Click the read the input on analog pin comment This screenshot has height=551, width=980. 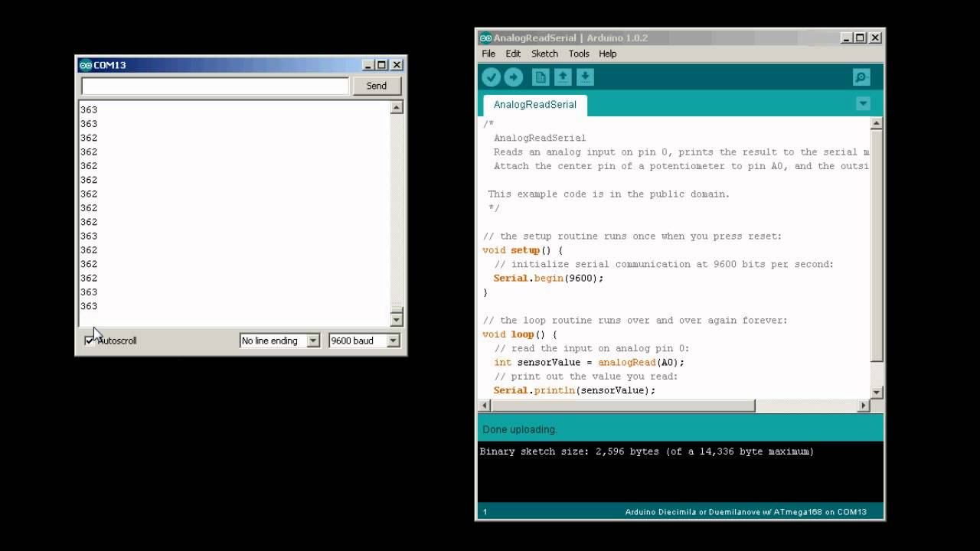592,348
